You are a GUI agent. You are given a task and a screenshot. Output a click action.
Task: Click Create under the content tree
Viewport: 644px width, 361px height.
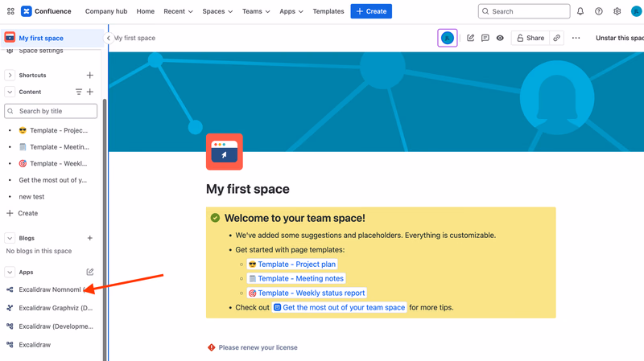(x=23, y=213)
